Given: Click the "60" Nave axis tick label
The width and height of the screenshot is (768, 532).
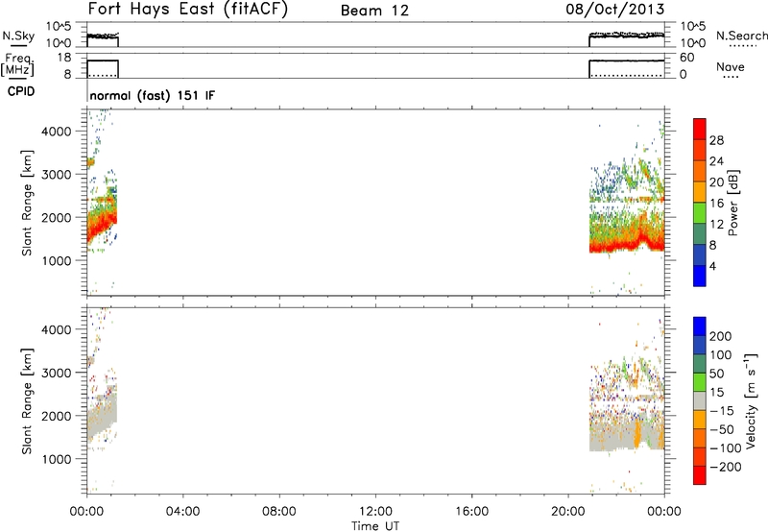Looking at the screenshot, I should pyautogui.click(x=686, y=58).
